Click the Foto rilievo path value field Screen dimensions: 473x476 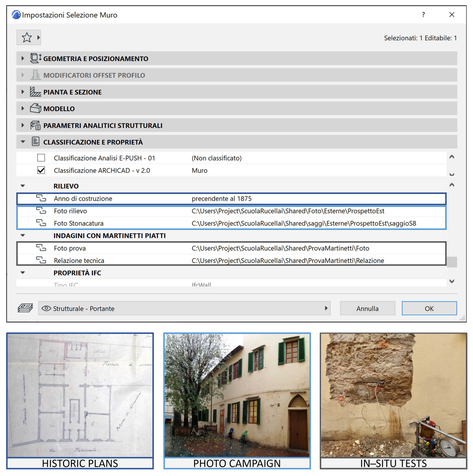288,211
